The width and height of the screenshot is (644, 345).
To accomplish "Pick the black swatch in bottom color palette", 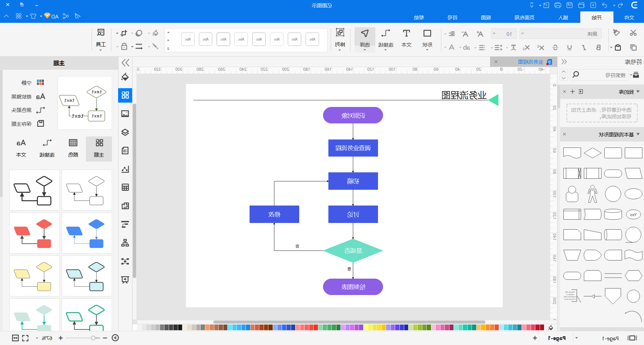I will tap(180, 328).
